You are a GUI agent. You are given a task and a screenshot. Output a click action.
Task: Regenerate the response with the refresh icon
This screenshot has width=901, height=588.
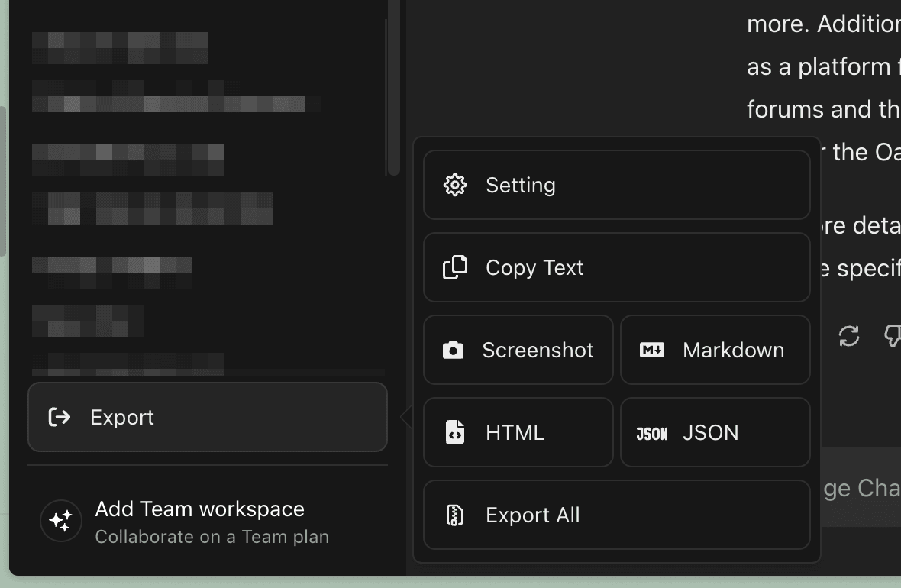coord(849,336)
